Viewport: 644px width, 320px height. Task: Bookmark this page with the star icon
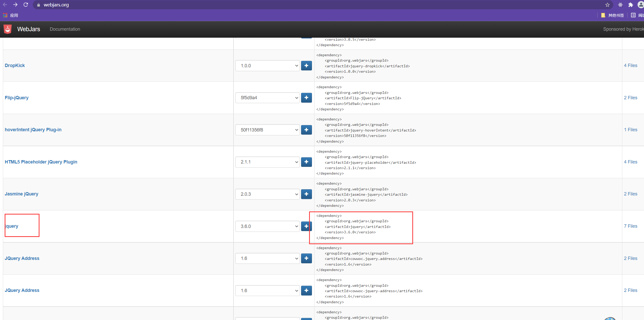coord(607,5)
